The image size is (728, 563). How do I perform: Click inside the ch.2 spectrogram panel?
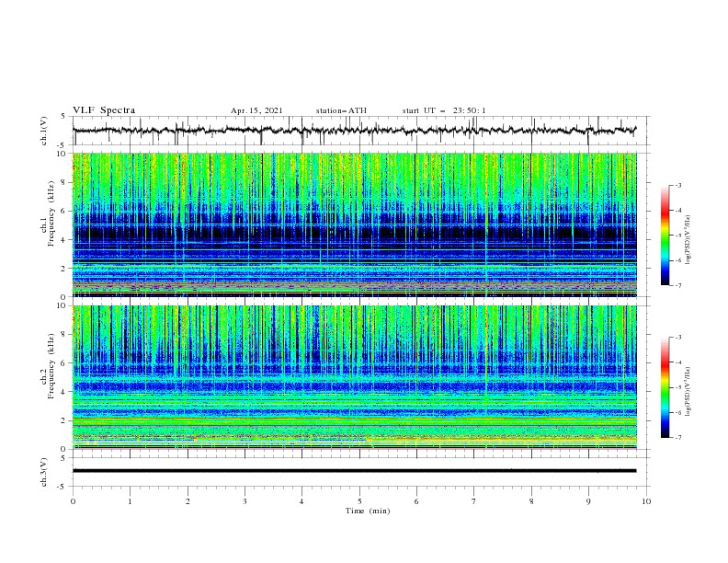pos(355,377)
